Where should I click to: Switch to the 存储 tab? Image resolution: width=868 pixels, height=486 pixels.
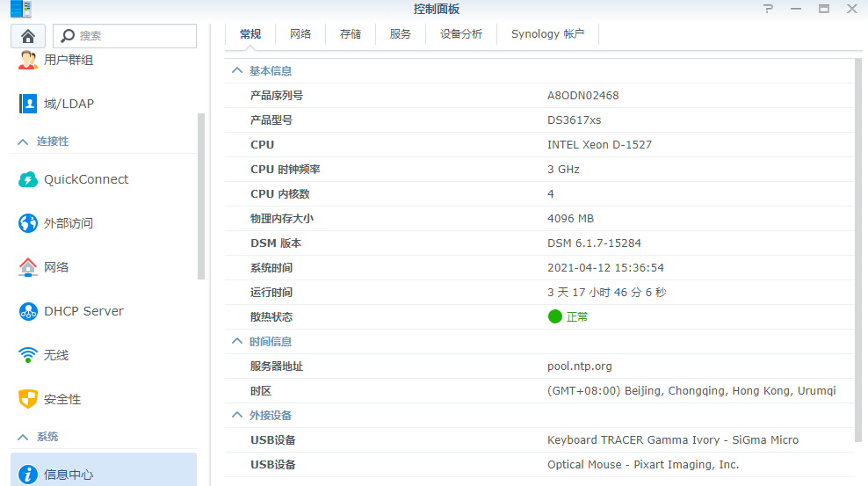pyautogui.click(x=351, y=34)
